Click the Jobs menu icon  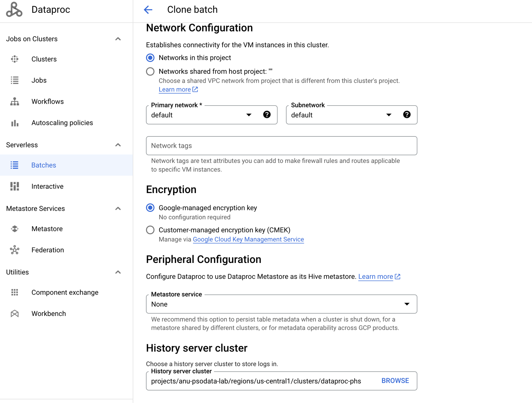[x=15, y=81]
